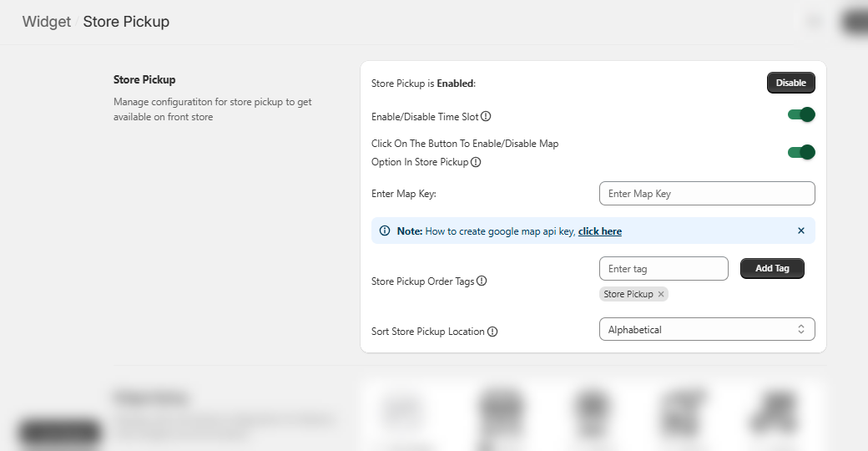Go to Widget in the breadcrumb

(x=47, y=22)
